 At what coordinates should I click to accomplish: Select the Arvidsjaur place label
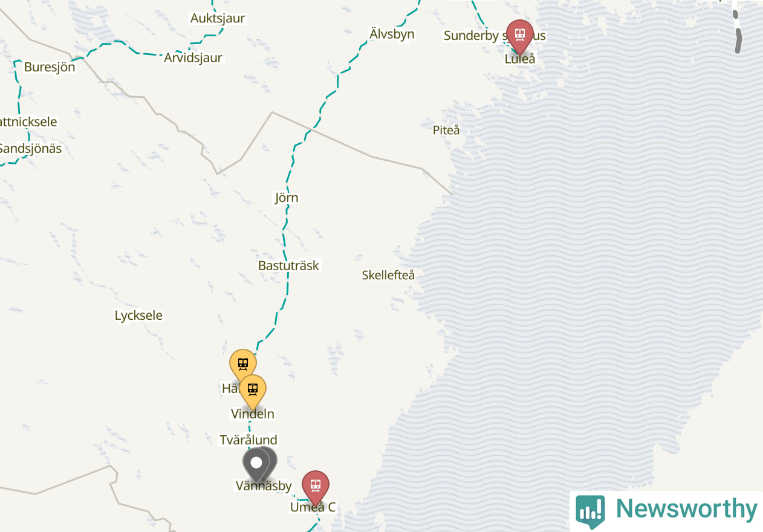[193, 58]
